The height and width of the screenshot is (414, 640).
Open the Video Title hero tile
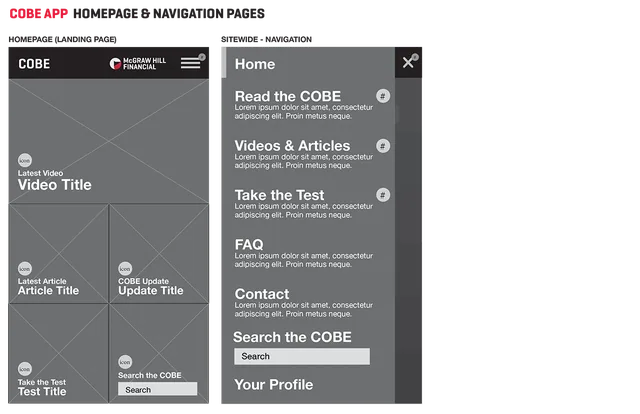(x=109, y=141)
